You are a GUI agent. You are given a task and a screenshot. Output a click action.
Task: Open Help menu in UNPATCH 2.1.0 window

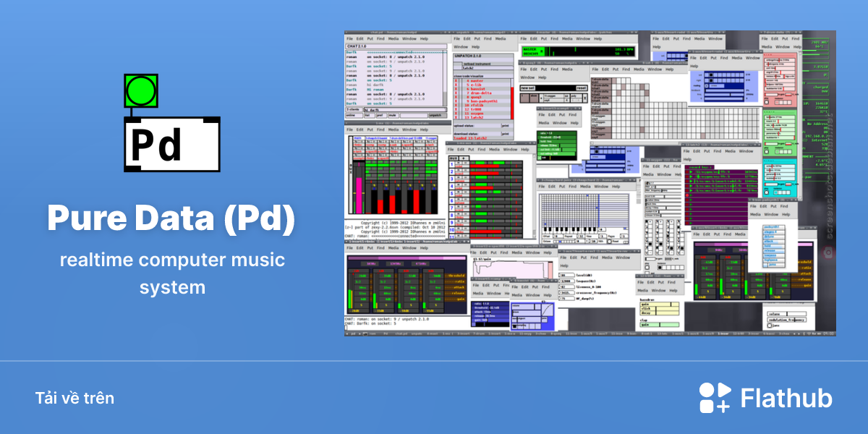(x=475, y=47)
